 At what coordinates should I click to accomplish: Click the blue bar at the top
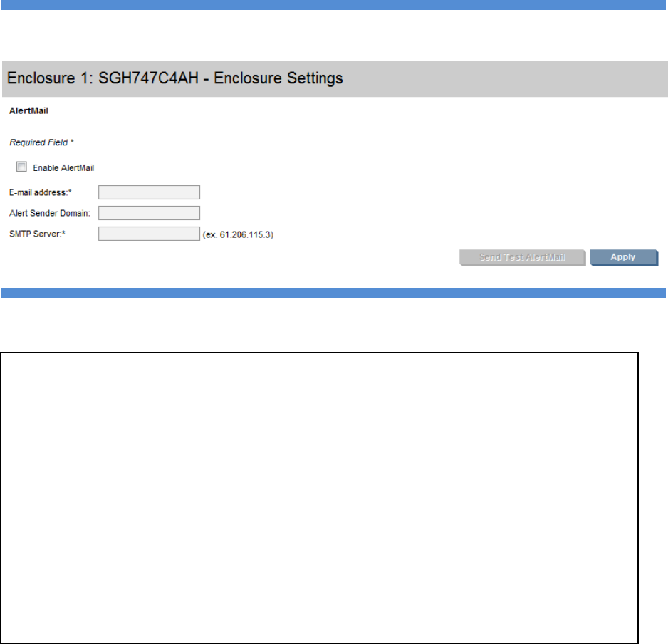(x=333, y=4)
